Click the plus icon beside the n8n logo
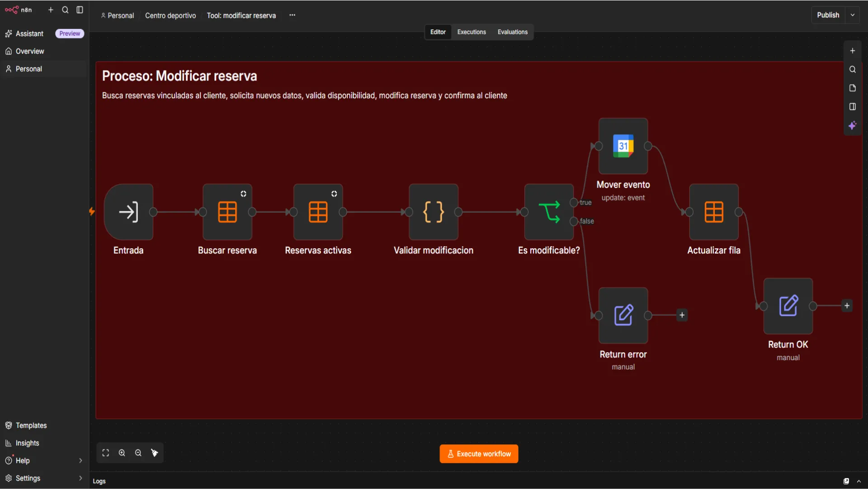This screenshot has height=489, width=868. click(x=51, y=9)
